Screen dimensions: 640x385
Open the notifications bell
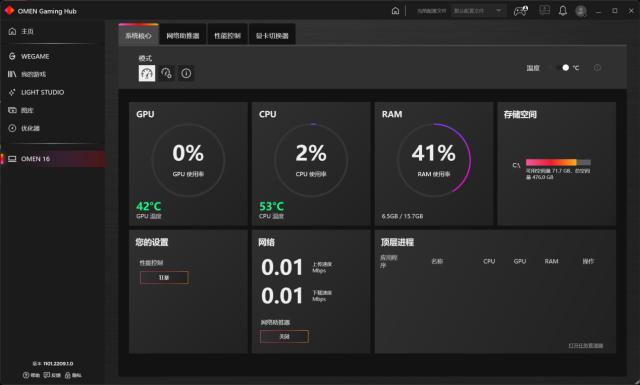pyautogui.click(x=563, y=11)
